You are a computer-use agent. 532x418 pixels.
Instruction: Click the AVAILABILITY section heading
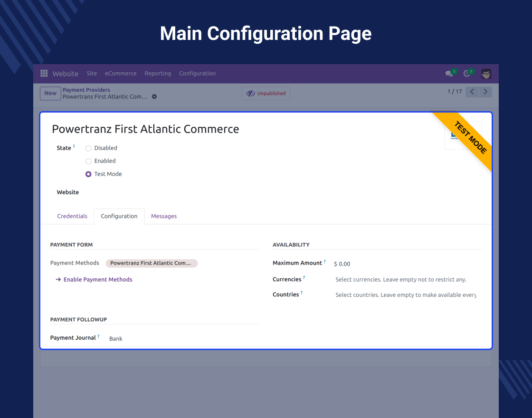tap(291, 245)
